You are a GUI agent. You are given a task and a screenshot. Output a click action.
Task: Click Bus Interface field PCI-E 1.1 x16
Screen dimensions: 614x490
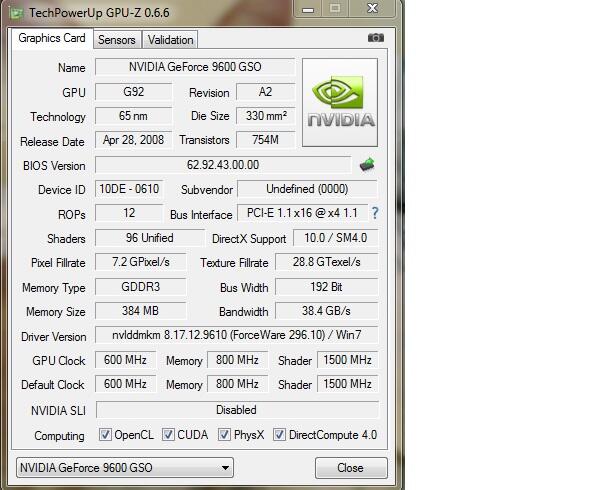tap(302, 213)
